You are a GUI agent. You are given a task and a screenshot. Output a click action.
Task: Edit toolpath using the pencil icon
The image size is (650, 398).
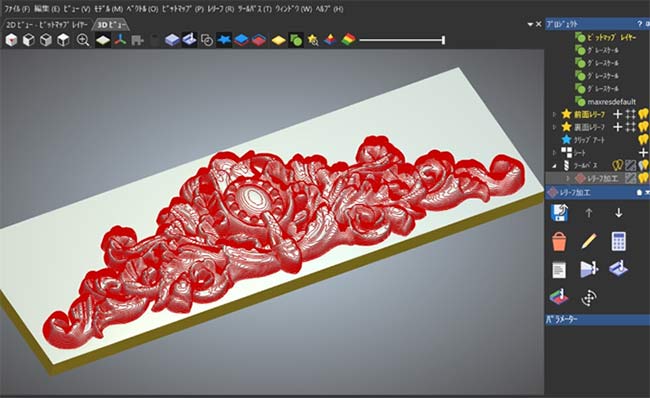click(589, 241)
